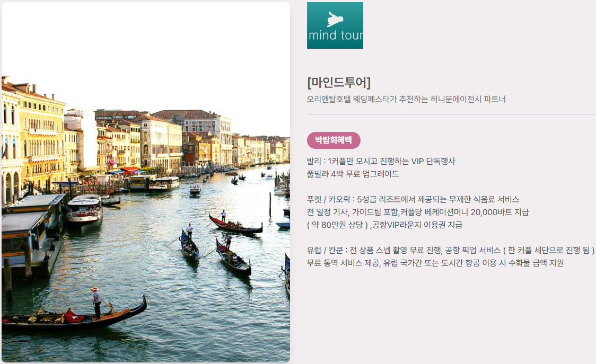Click the mind tour logo image
This screenshot has height=364, width=596.
[x=335, y=25]
